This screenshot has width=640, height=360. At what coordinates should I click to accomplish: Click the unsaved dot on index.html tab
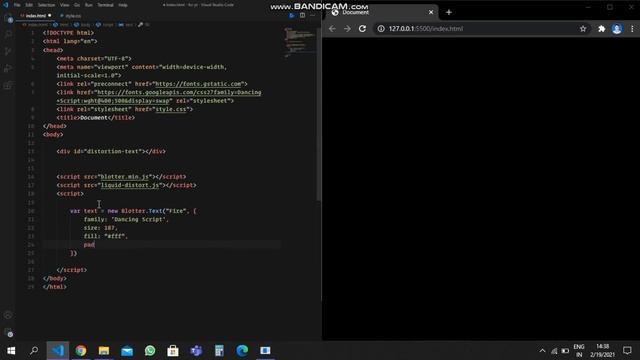pyautogui.click(x=50, y=16)
